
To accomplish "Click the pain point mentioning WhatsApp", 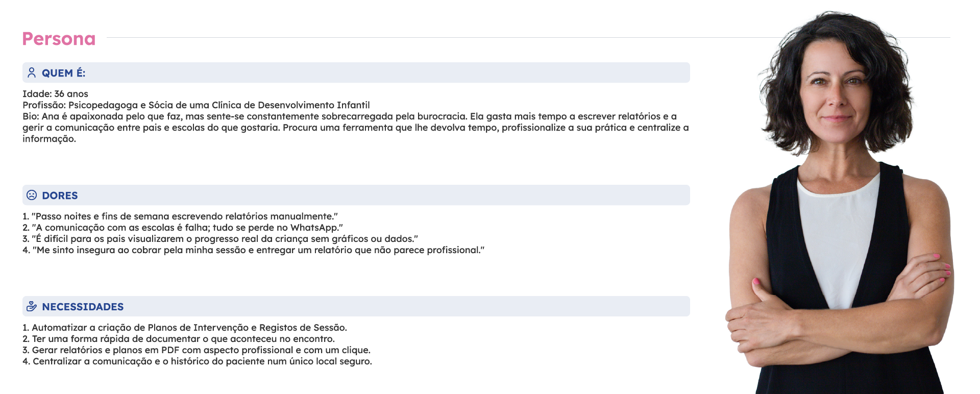I will pos(183,228).
